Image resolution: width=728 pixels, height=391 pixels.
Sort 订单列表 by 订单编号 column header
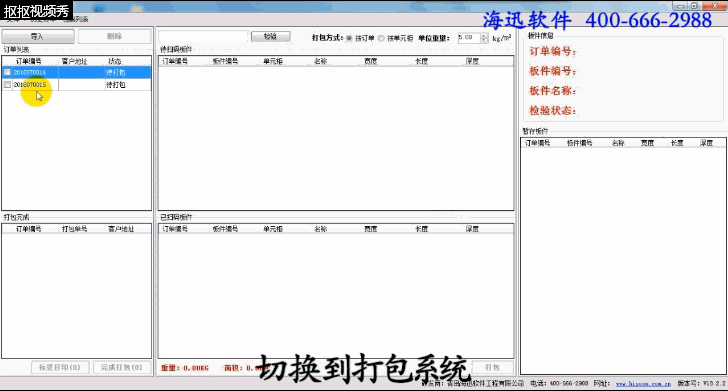click(29, 61)
